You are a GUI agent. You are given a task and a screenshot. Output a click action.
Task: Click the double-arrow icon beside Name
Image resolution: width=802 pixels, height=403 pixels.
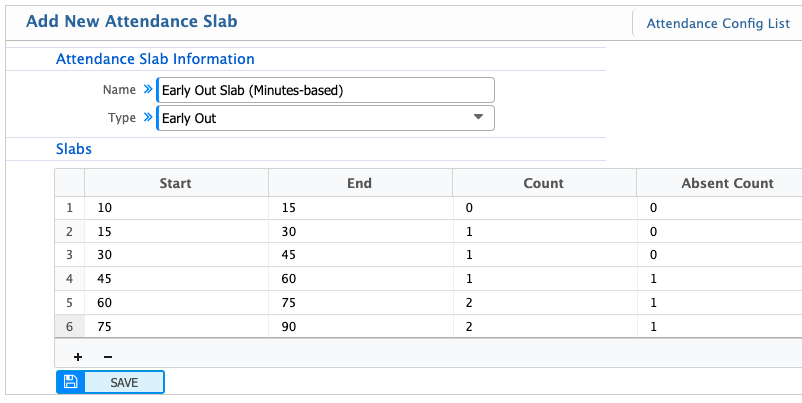[x=148, y=90]
